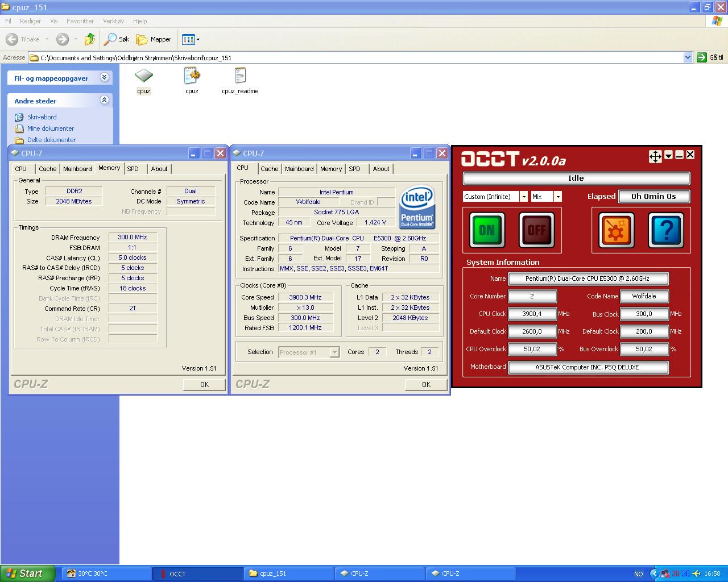The height and width of the screenshot is (582, 728).
Task: Open Skrivebord in Andre steder
Action: [42, 117]
